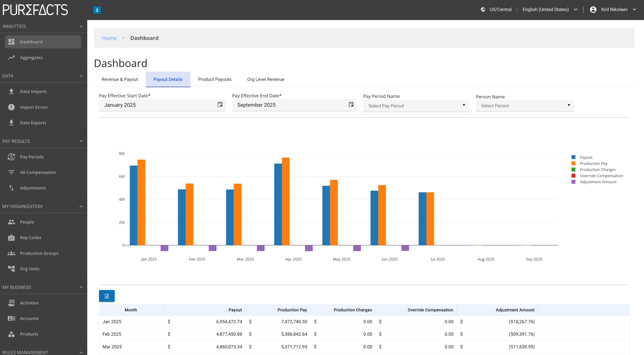Click the Data Imports upload icon
Viewport: 644px width, 355px height.
click(x=11, y=92)
